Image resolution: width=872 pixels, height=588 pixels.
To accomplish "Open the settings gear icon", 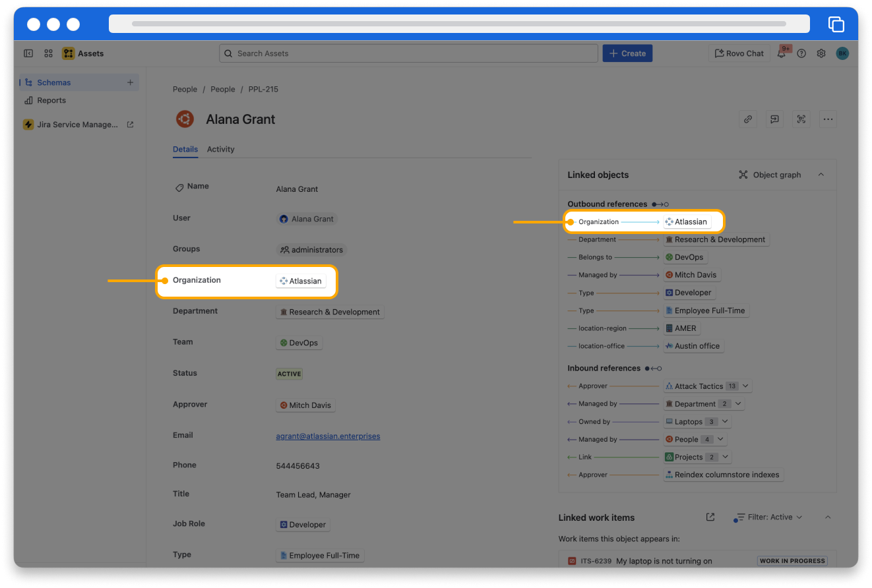I will (x=821, y=53).
